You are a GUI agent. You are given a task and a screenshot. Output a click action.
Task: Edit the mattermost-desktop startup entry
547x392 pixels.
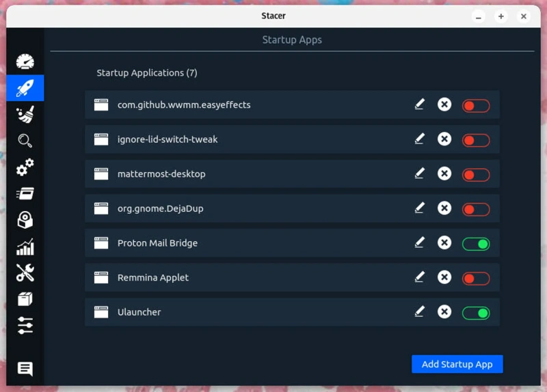click(419, 173)
